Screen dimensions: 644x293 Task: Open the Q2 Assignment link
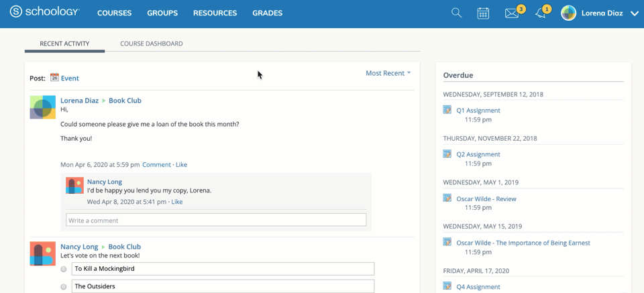[x=478, y=154]
